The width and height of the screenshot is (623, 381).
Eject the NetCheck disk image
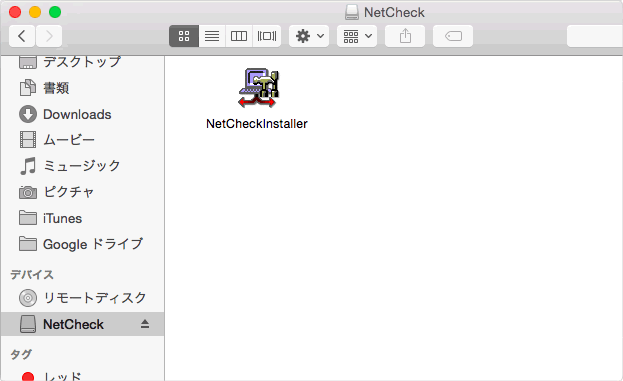coord(145,324)
